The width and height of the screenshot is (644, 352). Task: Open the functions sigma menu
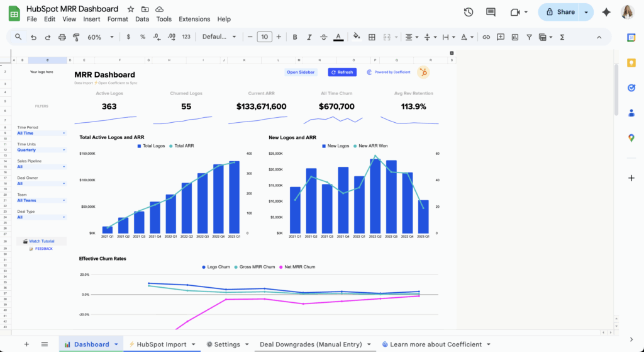click(562, 37)
